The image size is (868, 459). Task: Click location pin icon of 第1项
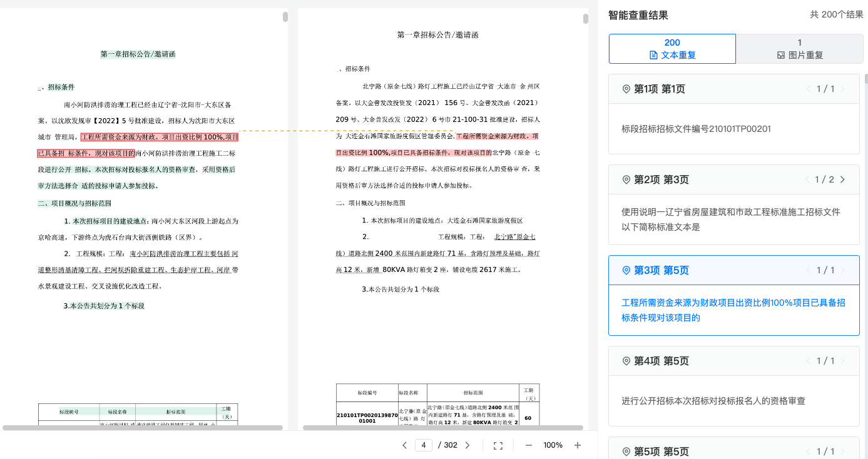tap(626, 89)
